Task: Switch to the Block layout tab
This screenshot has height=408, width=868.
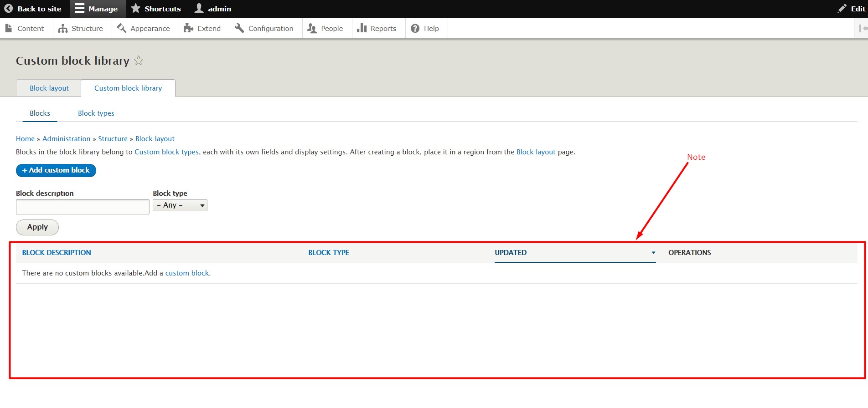Action: coord(49,88)
